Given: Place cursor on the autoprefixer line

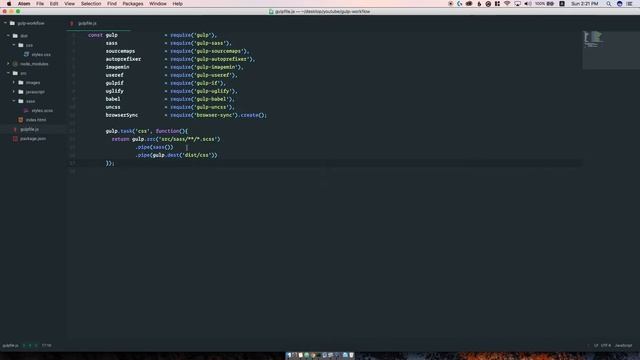Looking at the screenshot, I should 180,59.
